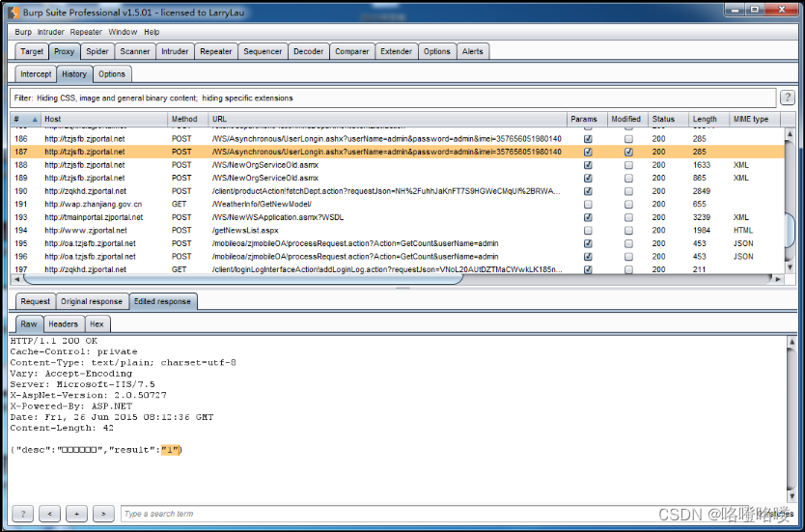Toggle Modified checkbox in row 189
This screenshot has width=805, height=532.
628,179
